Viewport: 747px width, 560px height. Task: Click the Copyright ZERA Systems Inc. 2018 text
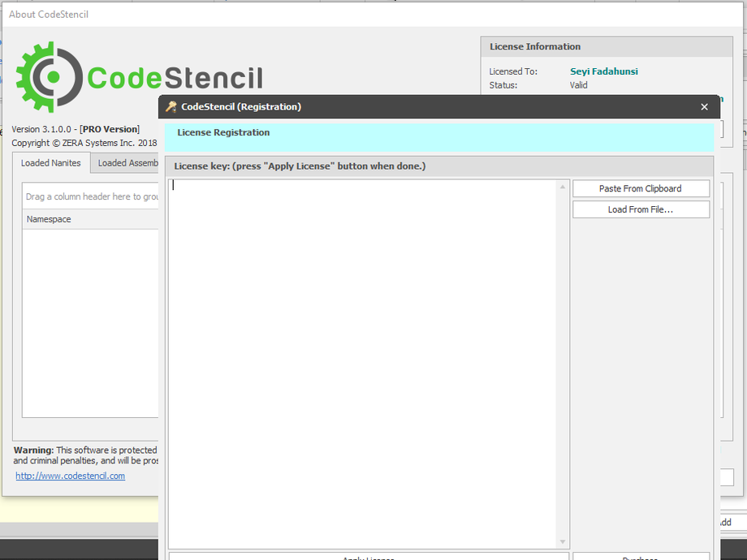click(84, 143)
